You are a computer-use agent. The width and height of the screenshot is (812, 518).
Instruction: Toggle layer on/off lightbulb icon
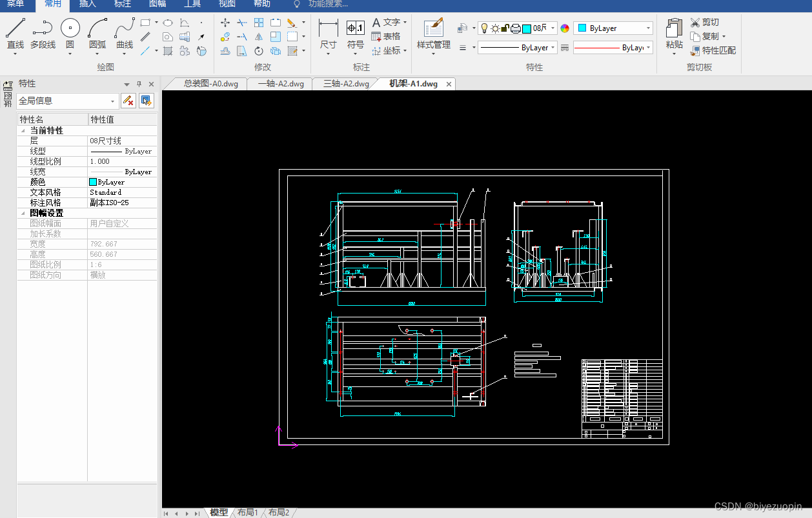pos(485,28)
